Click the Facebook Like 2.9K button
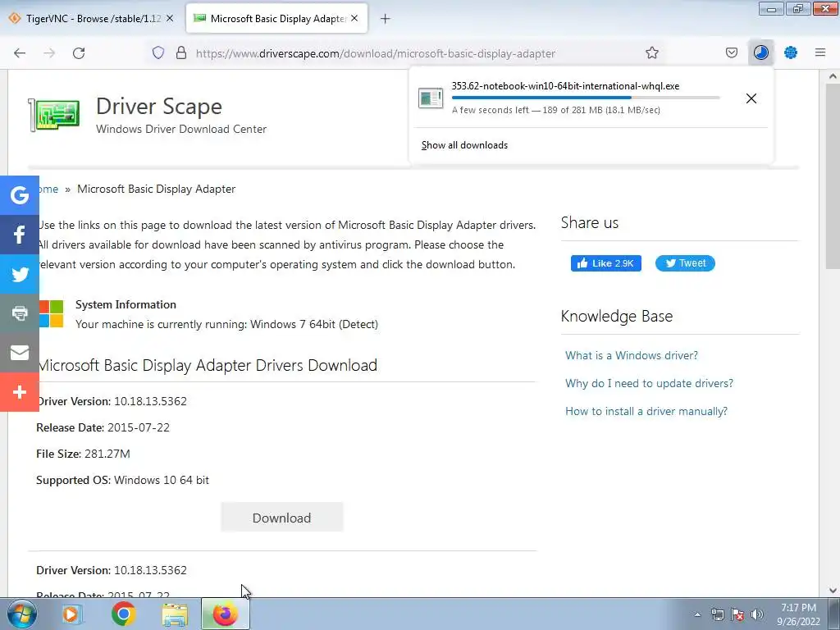This screenshot has height=630, width=840. click(606, 263)
